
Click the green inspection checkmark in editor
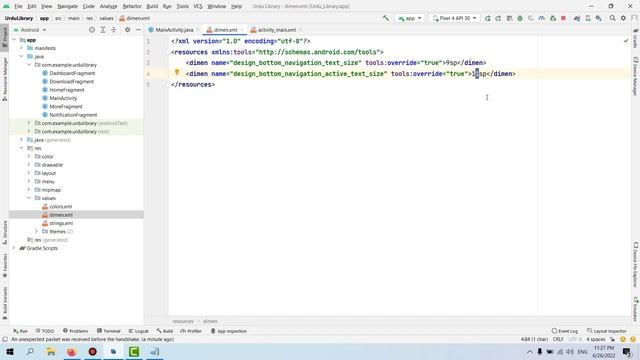626,41
